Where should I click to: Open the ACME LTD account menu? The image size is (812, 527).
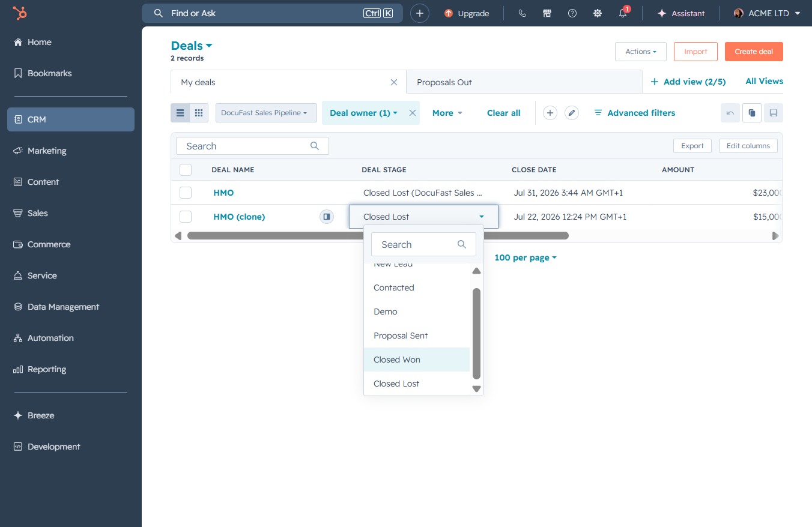(767, 13)
